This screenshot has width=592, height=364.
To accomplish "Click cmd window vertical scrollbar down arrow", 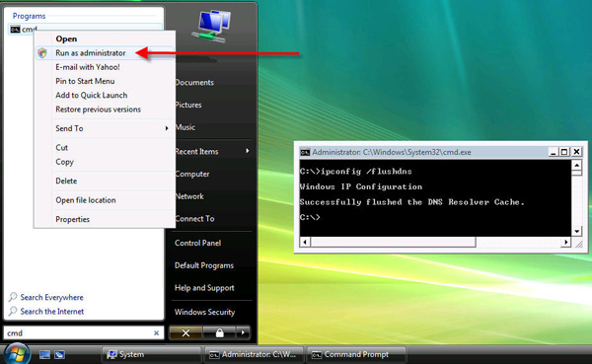I will click(x=576, y=231).
